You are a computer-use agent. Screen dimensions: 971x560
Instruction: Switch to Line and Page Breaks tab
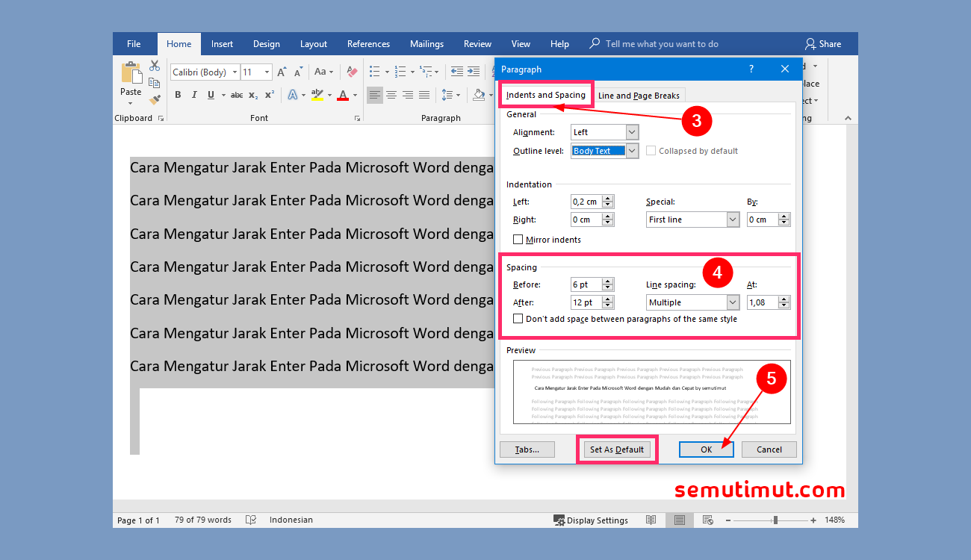click(639, 96)
